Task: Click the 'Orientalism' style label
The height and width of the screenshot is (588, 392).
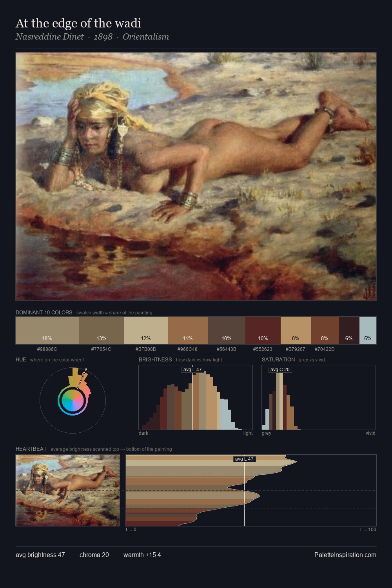Action: click(x=146, y=37)
